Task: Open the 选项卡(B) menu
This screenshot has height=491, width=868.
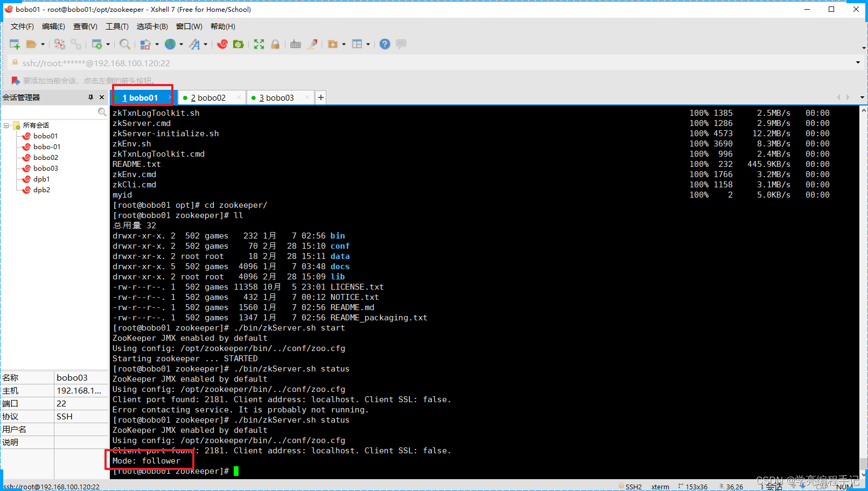Action: pos(152,26)
